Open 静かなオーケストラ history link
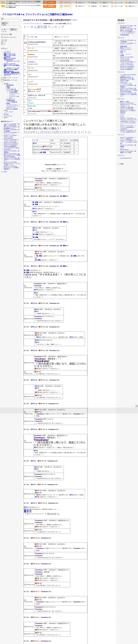 click(125, 48)
